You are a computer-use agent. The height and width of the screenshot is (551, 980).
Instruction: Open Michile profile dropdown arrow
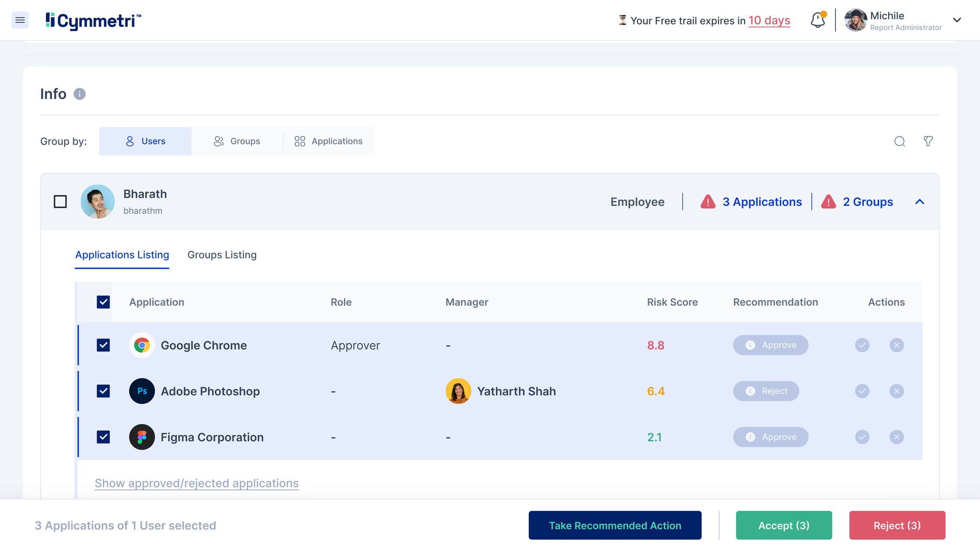957,20
